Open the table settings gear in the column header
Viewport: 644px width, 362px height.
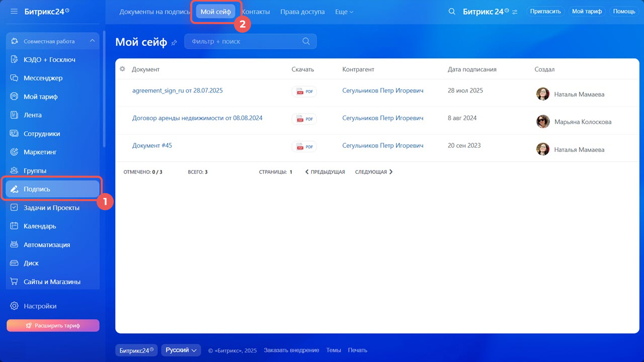tap(122, 69)
